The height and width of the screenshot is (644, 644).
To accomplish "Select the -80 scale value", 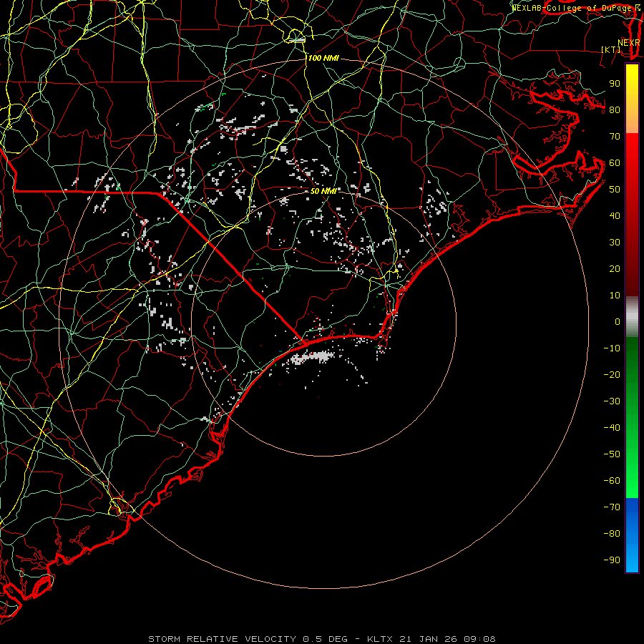I will pos(612,534).
